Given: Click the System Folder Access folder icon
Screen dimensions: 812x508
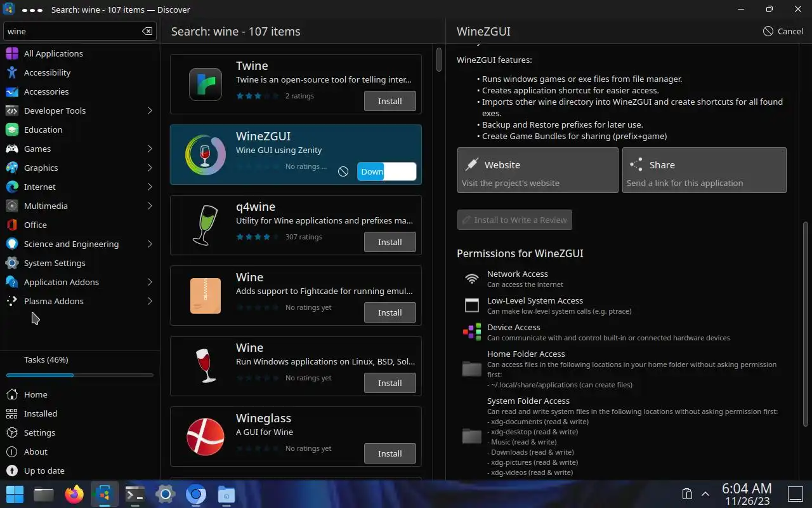Looking at the screenshot, I should pos(471,436).
